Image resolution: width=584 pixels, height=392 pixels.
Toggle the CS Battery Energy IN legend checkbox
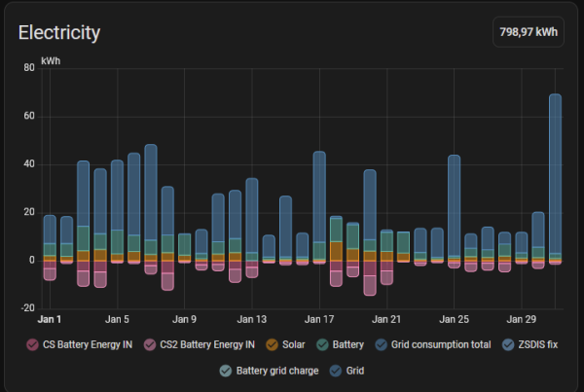(32, 344)
